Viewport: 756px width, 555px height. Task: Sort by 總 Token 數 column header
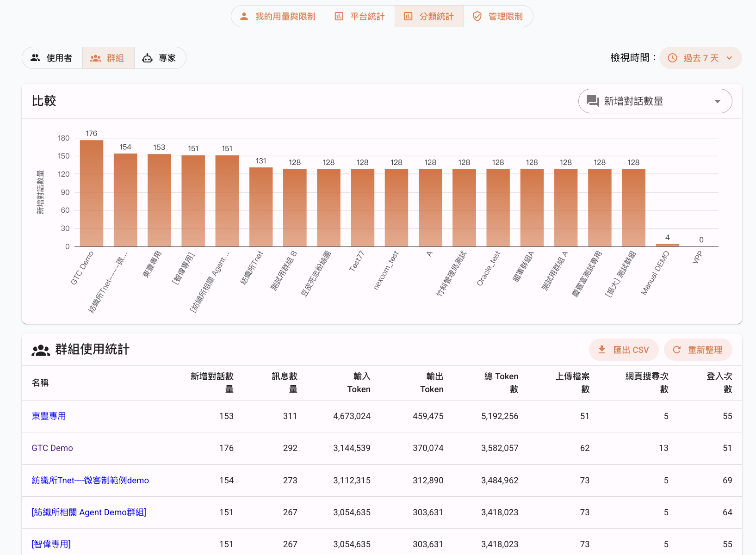(501, 382)
